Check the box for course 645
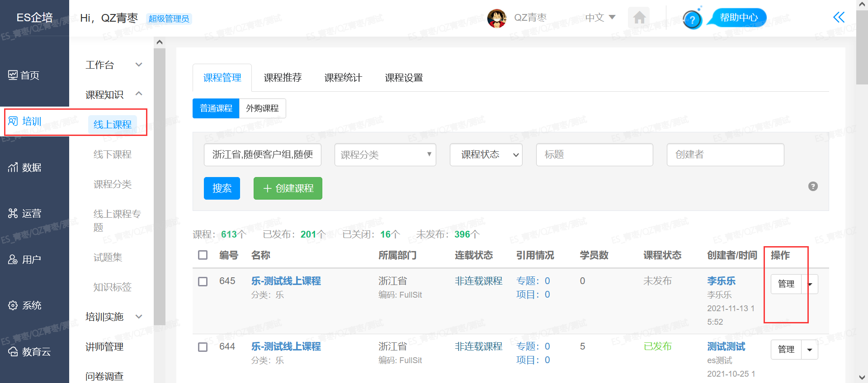 (203, 281)
